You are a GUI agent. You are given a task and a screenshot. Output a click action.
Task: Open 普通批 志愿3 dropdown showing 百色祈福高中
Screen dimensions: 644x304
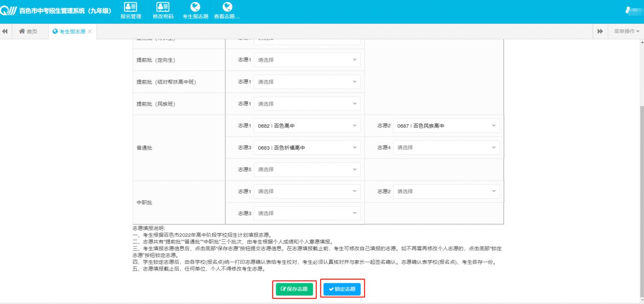(x=307, y=148)
